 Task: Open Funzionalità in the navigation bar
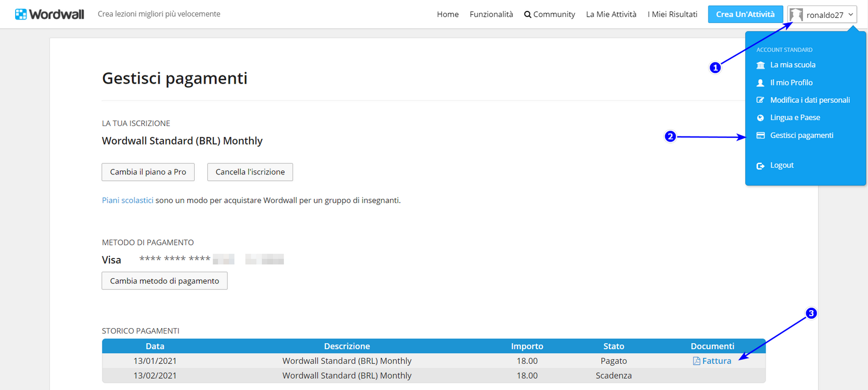coord(491,15)
